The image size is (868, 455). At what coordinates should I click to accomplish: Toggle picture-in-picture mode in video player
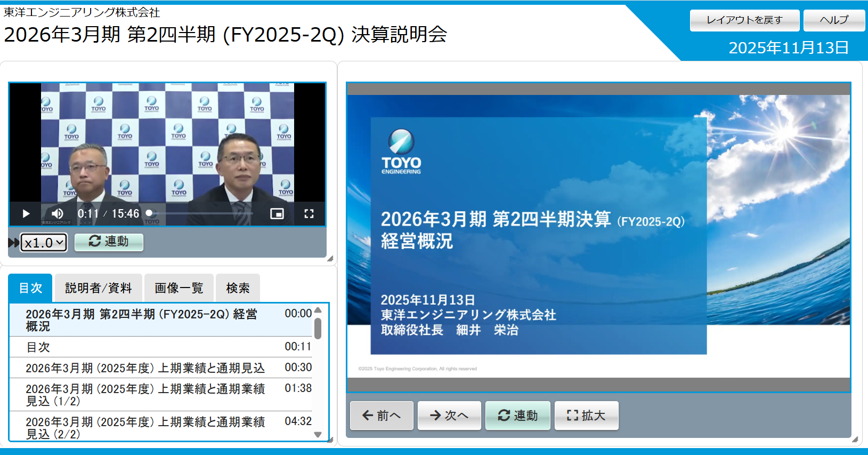click(x=277, y=214)
